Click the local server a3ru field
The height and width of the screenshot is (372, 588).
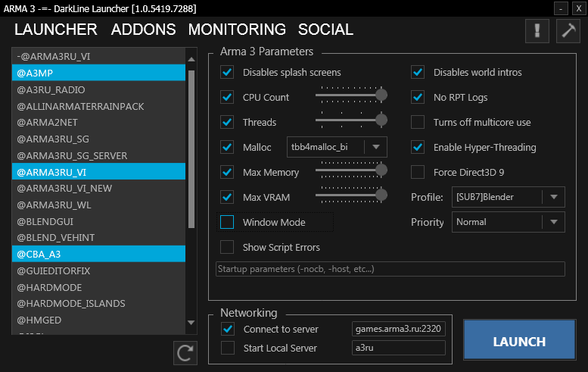[x=399, y=348]
